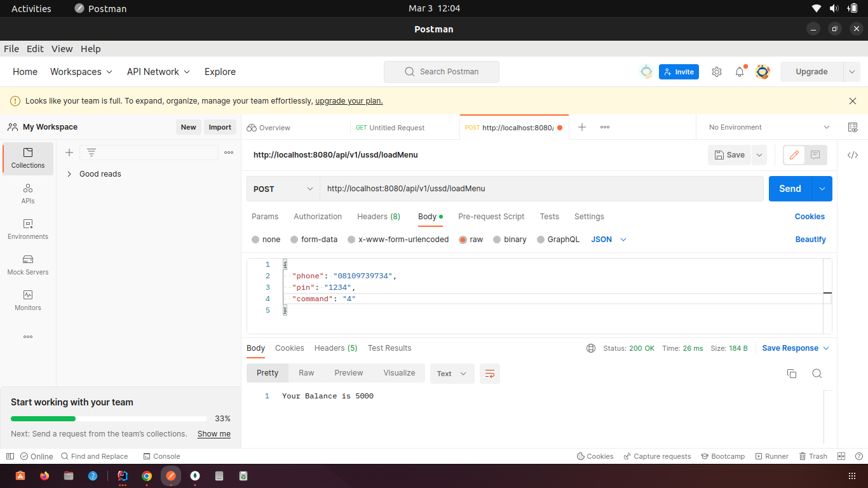868x488 pixels.
Task: Open the POST method dropdown
Action: (x=282, y=189)
